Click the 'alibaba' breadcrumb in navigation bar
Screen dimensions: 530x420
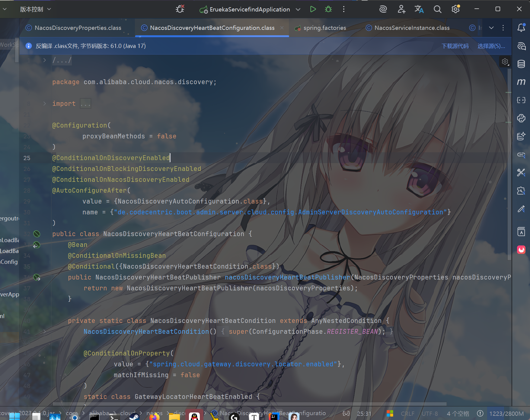[99, 413]
